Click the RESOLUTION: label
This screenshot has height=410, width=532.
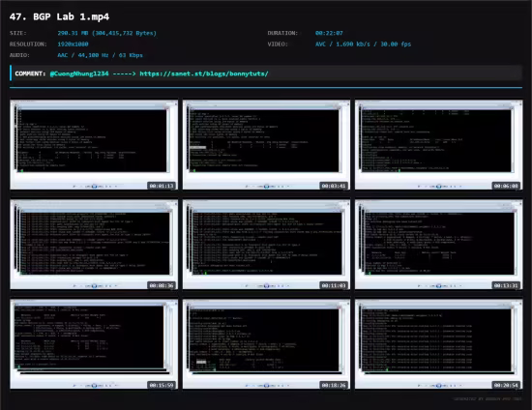point(28,44)
